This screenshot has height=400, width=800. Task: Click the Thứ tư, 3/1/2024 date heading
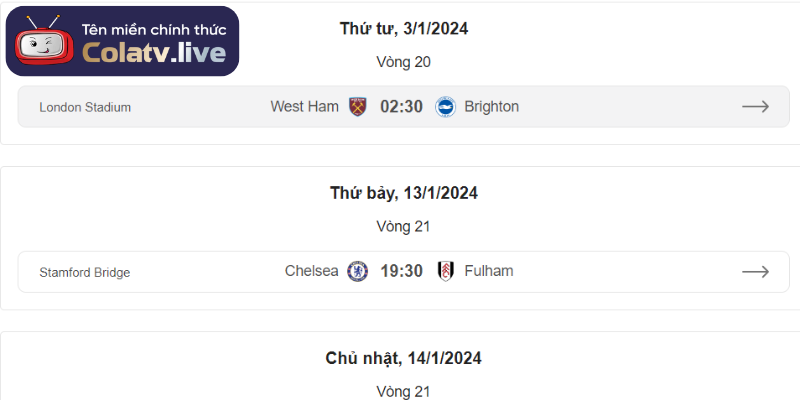(404, 28)
